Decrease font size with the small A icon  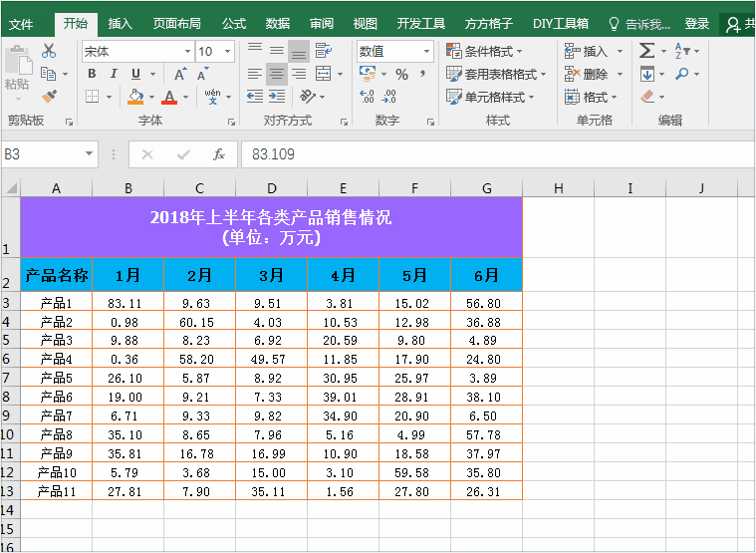click(x=203, y=75)
